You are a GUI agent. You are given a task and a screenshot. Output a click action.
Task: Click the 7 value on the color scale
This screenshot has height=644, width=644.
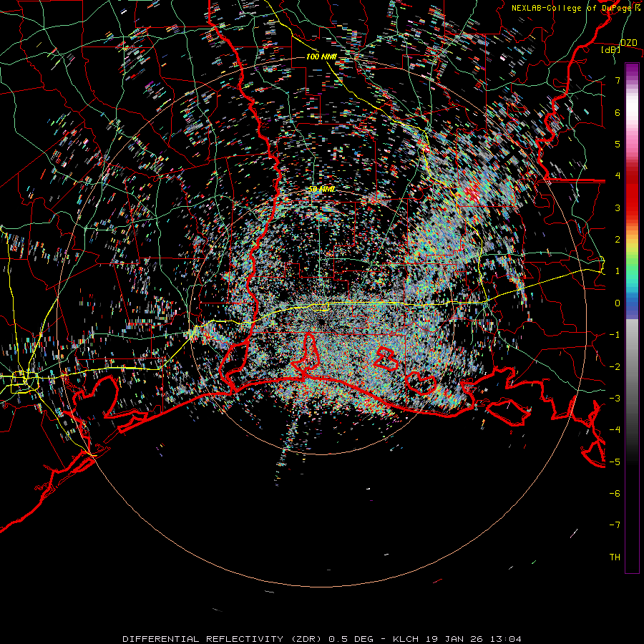pyautogui.click(x=618, y=80)
